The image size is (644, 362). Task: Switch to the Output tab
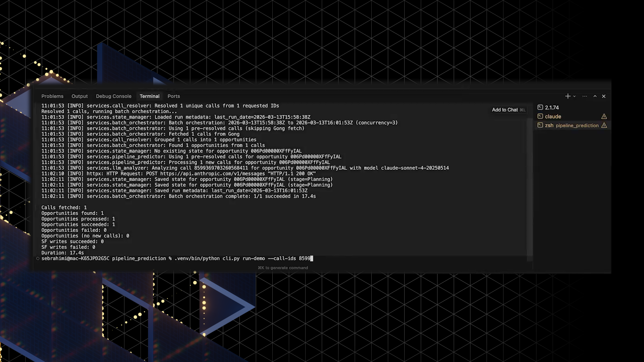click(79, 96)
